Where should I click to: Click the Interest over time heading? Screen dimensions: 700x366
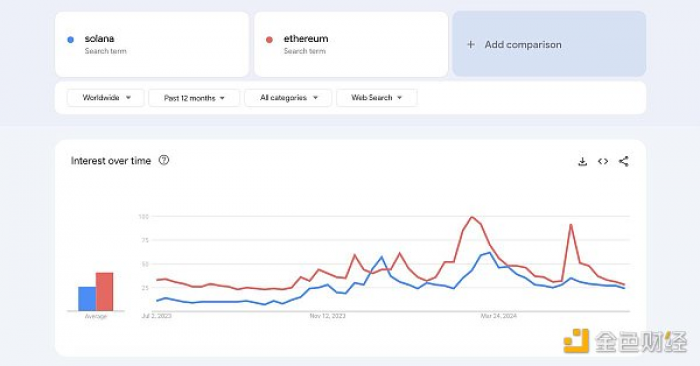(x=111, y=161)
